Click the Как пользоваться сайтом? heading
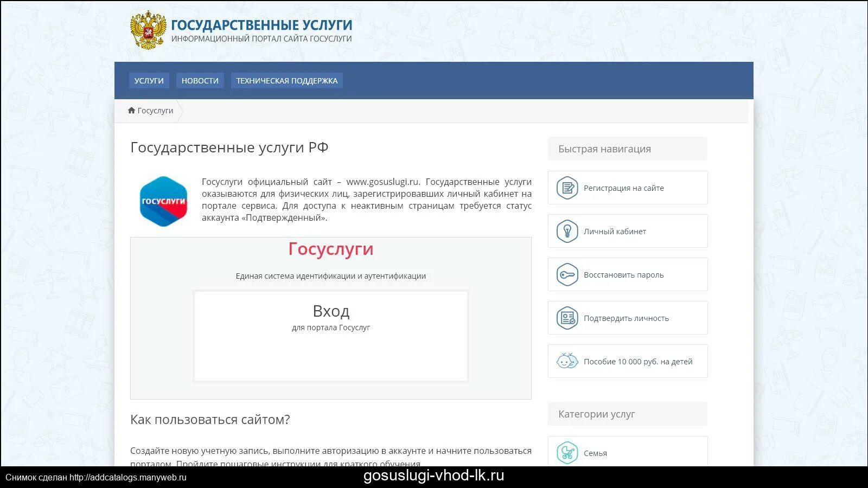This screenshot has height=488, width=868. coord(210,420)
